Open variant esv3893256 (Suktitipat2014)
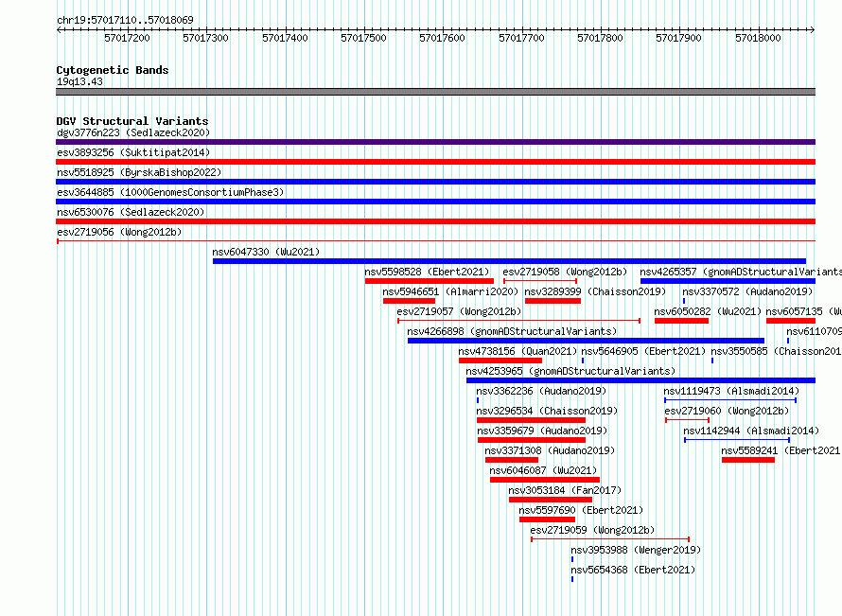 133,152
